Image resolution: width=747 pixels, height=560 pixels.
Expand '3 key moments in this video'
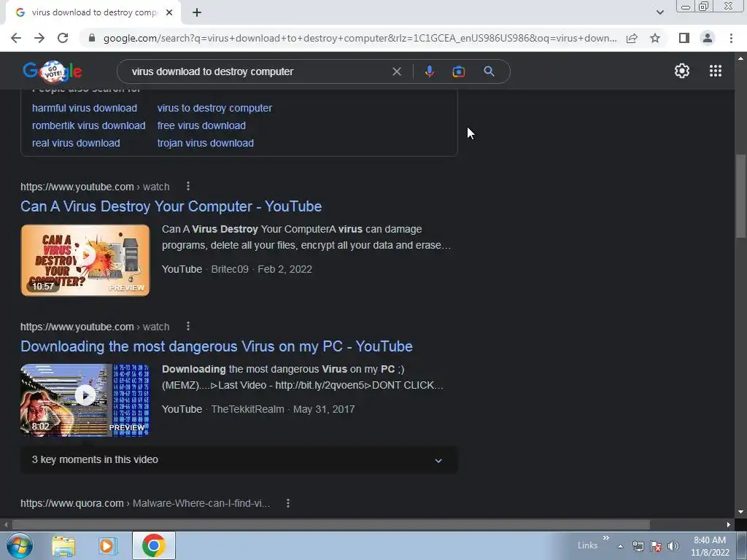pyautogui.click(x=239, y=460)
